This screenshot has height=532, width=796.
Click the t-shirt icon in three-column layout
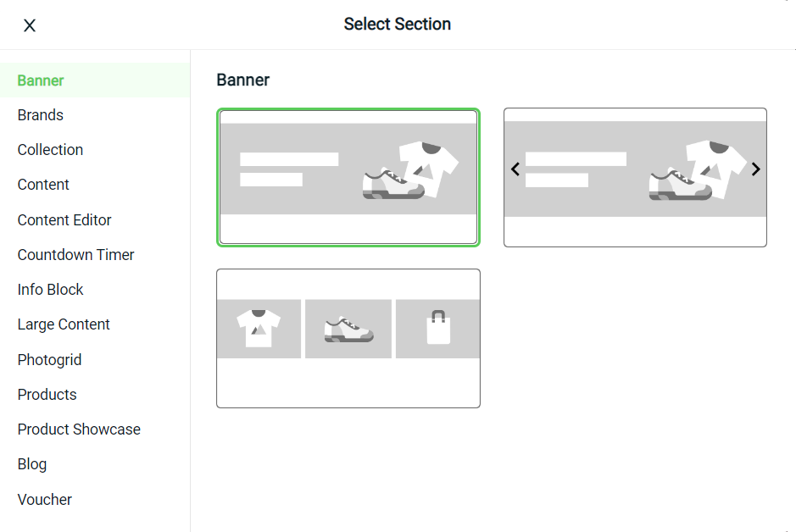[259, 329]
